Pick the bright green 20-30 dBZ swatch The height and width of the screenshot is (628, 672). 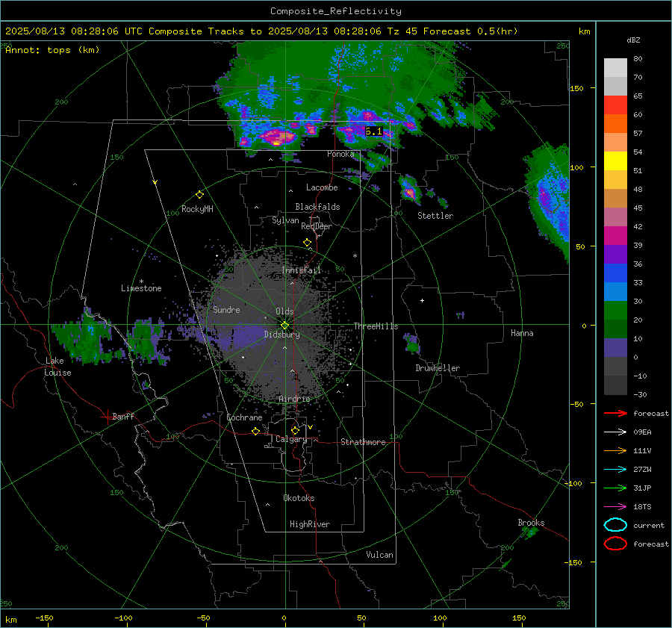coord(615,311)
